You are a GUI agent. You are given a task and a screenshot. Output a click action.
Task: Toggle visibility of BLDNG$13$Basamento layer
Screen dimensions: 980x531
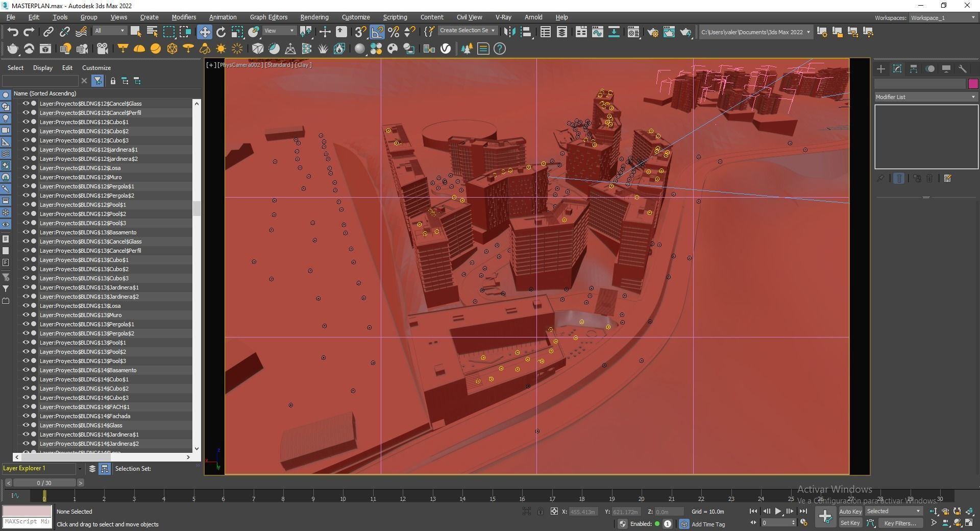tap(25, 232)
